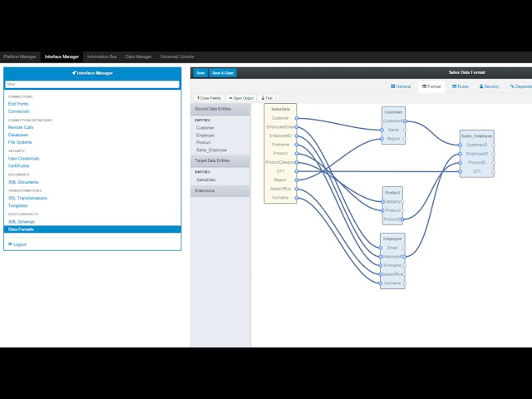Click Customer node Region input port
The height and width of the screenshot is (399, 532).
pyautogui.click(x=382, y=139)
